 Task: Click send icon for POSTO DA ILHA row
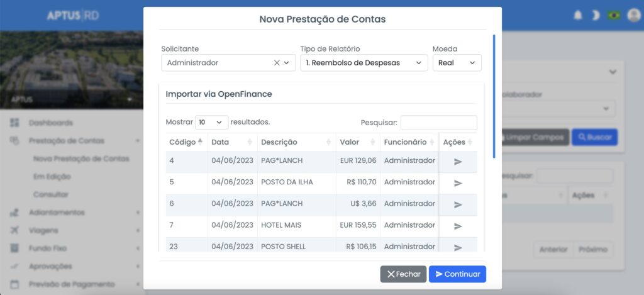coord(458,183)
